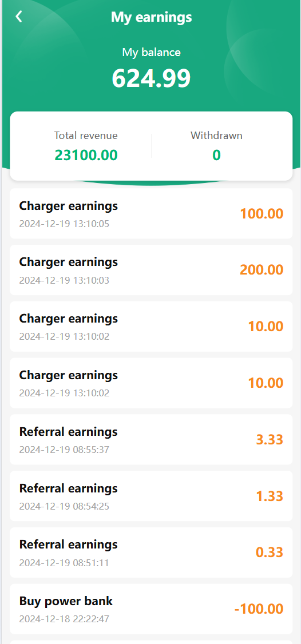
Task: Select the My earnings page title
Action: tap(151, 17)
